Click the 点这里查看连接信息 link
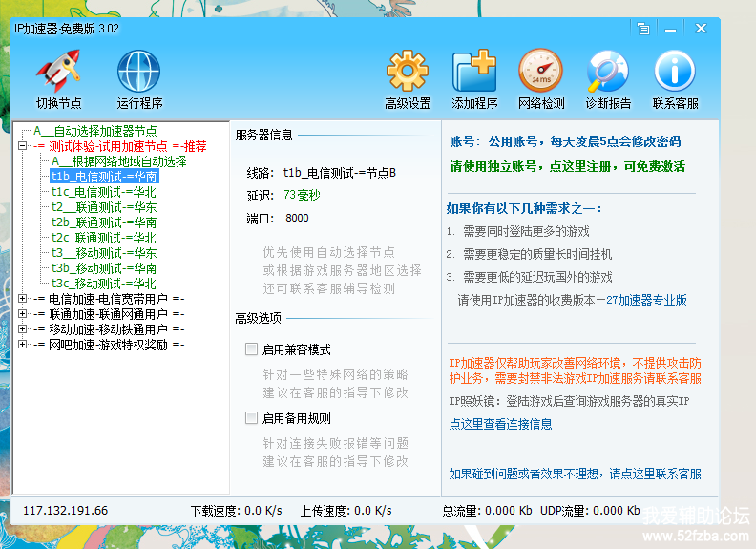Image resolution: width=756 pixels, height=549 pixels. point(500,424)
